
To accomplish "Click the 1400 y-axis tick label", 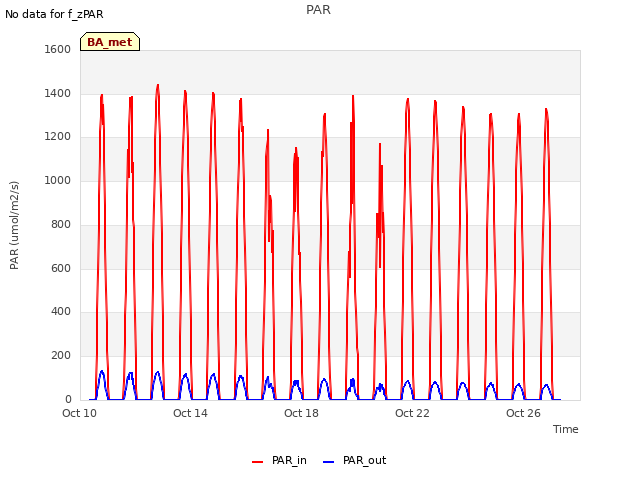I will pyautogui.click(x=58, y=93).
